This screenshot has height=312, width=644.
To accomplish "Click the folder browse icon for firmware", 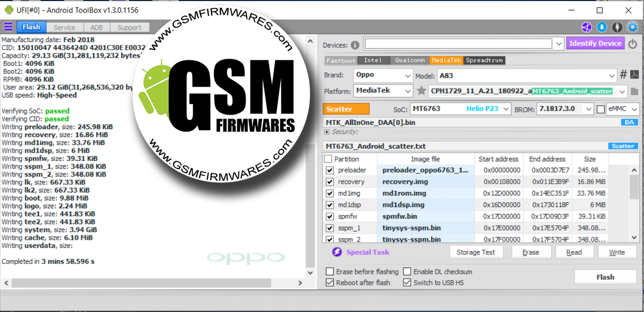I will click(634, 92).
